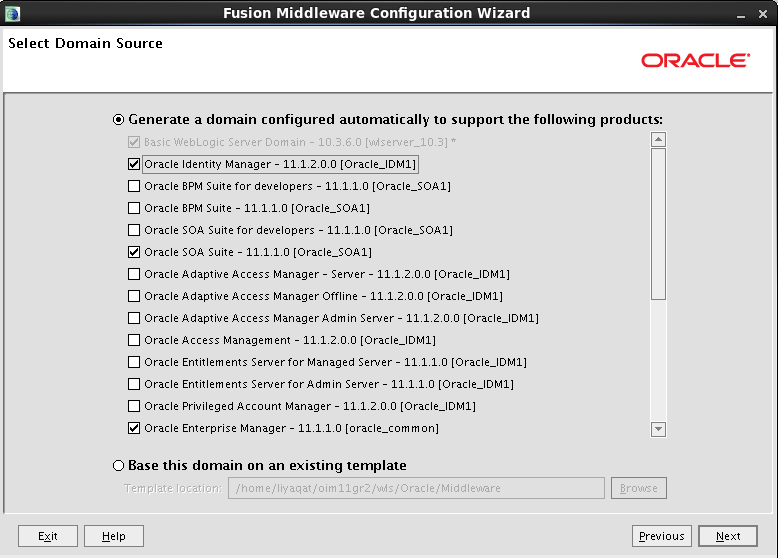Enable Oracle Privileged Account Manager
This screenshot has height=558, width=778.
point(134,406)
